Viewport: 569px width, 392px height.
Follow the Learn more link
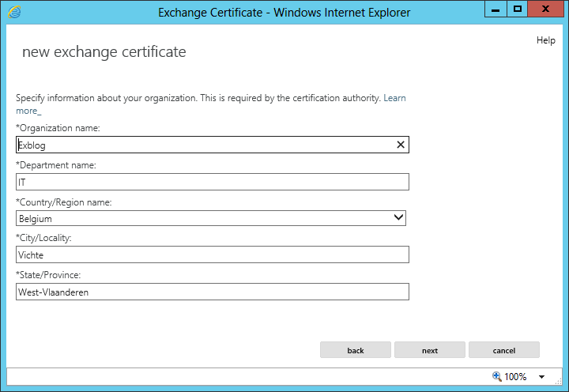coord(394,98)
